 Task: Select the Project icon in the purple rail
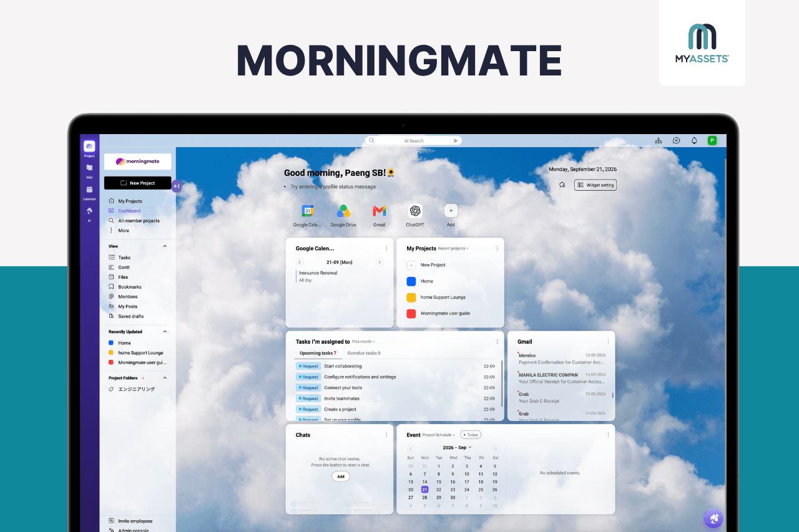pos(89,146)
